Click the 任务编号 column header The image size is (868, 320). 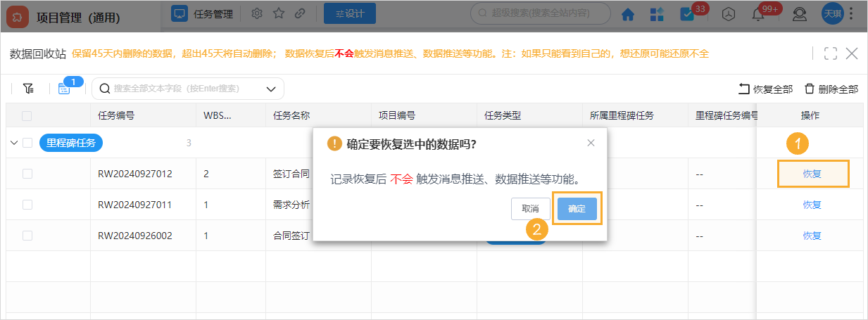(x=116, y=115)
